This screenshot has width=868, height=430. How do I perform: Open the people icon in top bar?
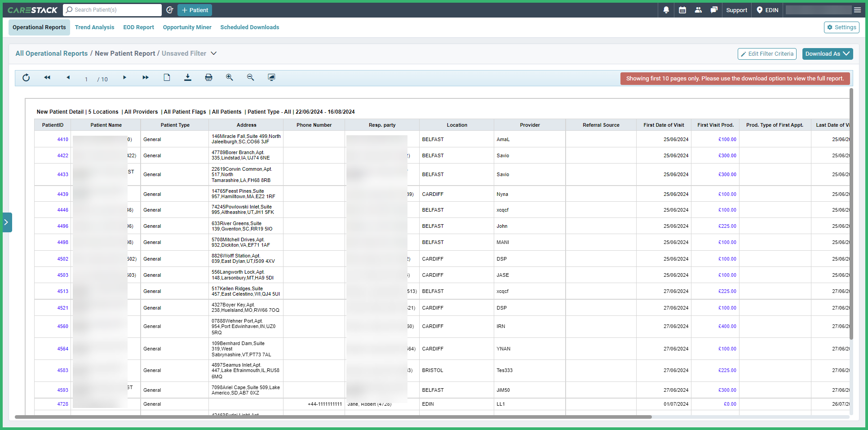[x=698, y=10]
